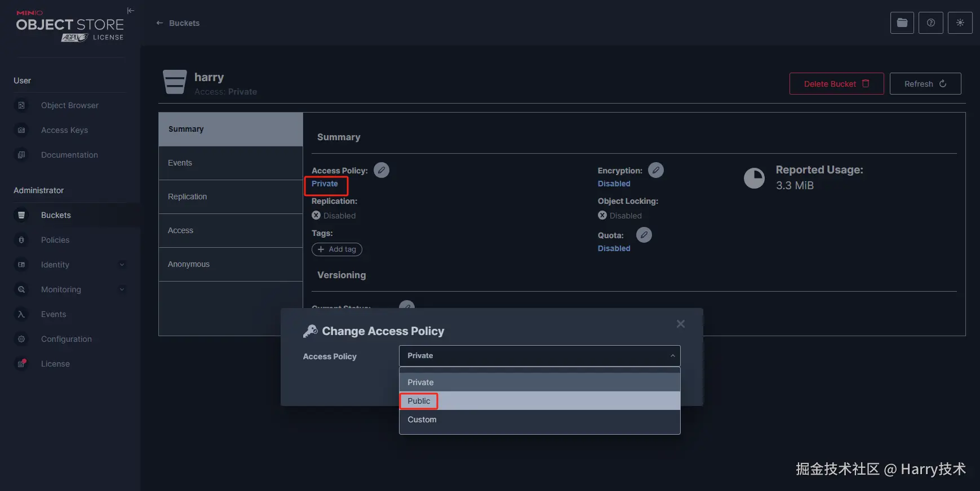Click the Buckets sidebar icon
This screenshot has width=980, height=491.
21,215
